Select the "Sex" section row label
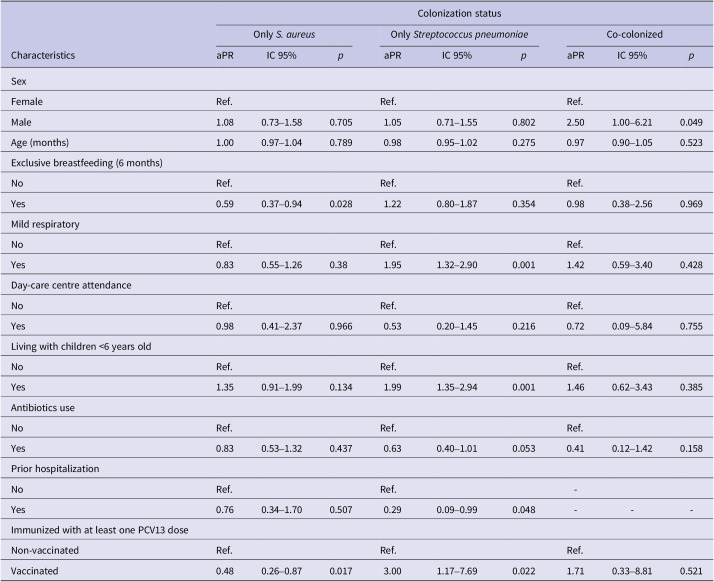 (19, 80)
